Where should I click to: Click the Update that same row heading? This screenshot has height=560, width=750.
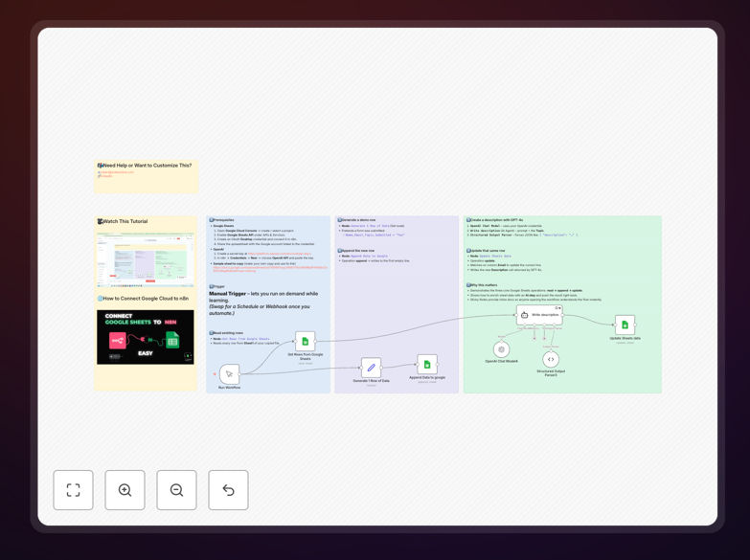tap(486, 251)
